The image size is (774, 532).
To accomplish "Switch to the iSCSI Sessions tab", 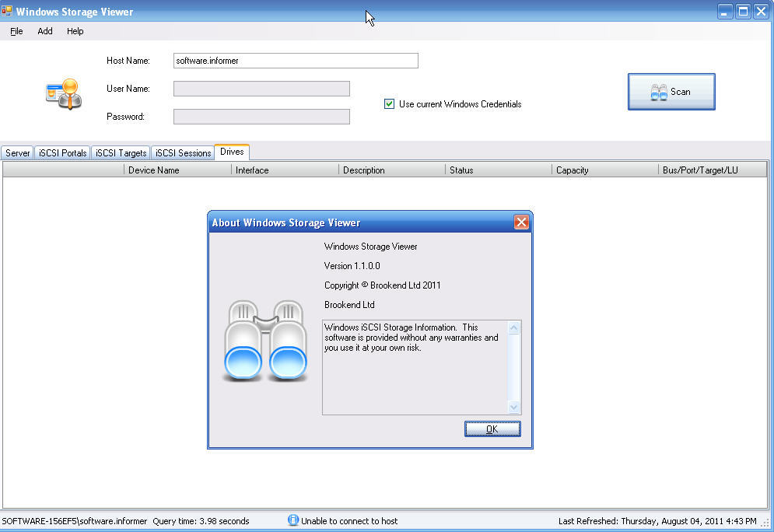I will [x=183, y=152].
